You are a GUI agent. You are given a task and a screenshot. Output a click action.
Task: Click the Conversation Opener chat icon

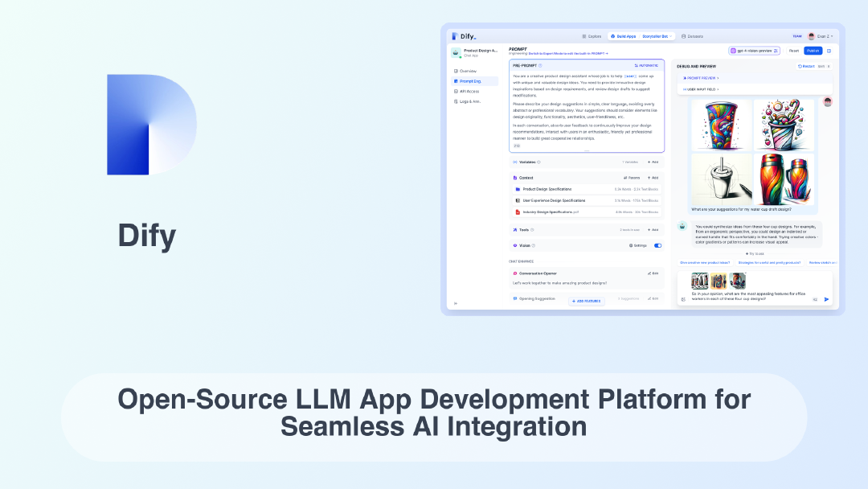tap(515, 273)
